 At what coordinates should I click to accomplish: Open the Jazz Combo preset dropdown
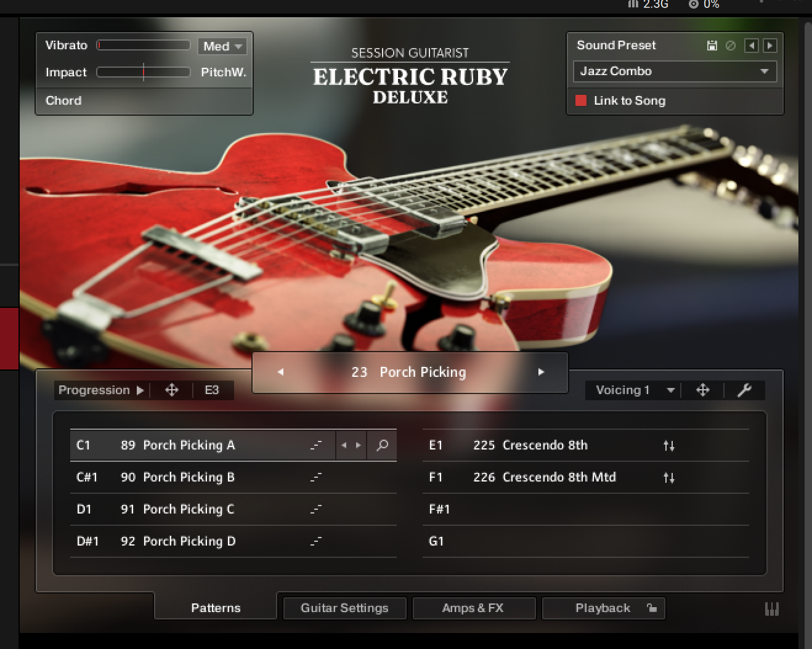coord(675,71)
